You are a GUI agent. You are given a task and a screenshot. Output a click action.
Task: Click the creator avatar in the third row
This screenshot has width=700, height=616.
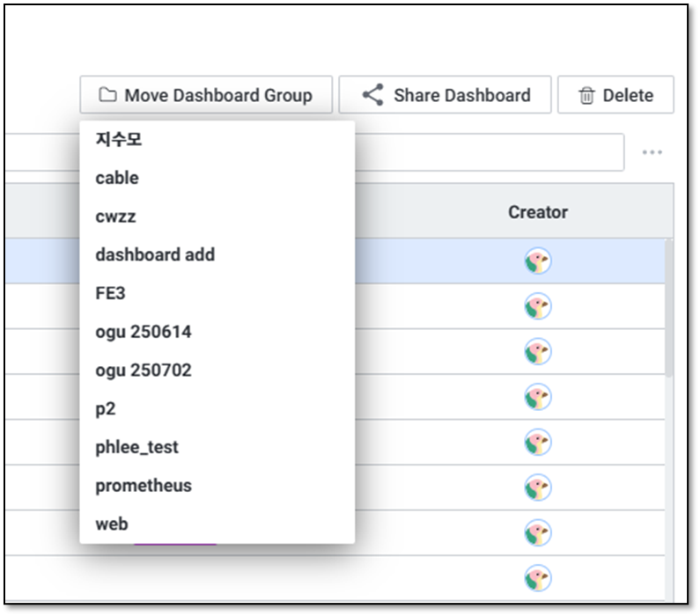[x=538, y=352]
